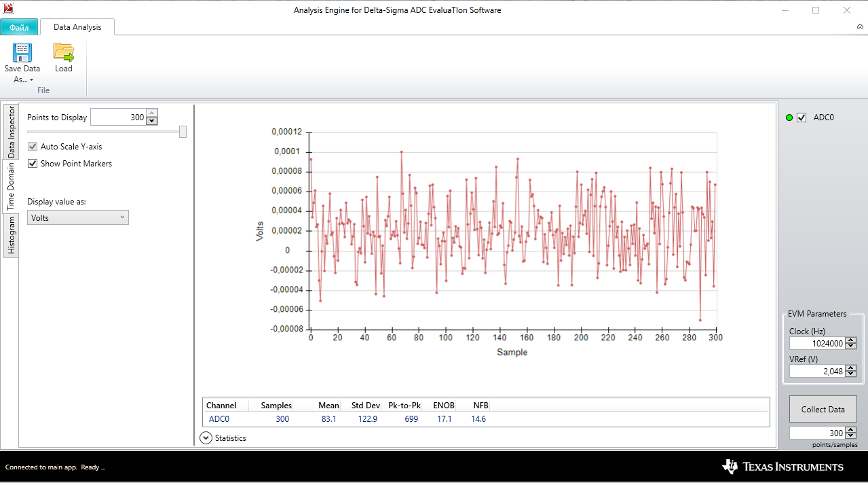Image resolution: width=868 pixels, height=483 pixels.
Task: Minimize the application window
Action: tap(785, 10)
